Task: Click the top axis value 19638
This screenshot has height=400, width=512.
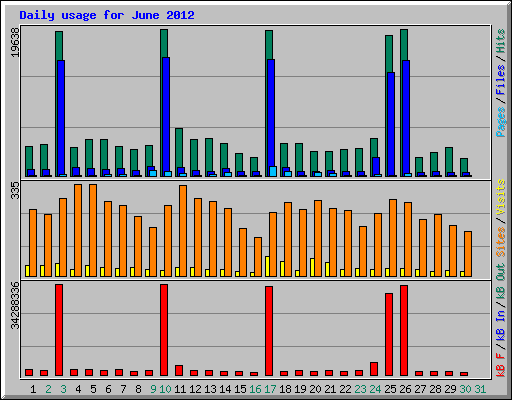Action: click(x=15, y=42)
